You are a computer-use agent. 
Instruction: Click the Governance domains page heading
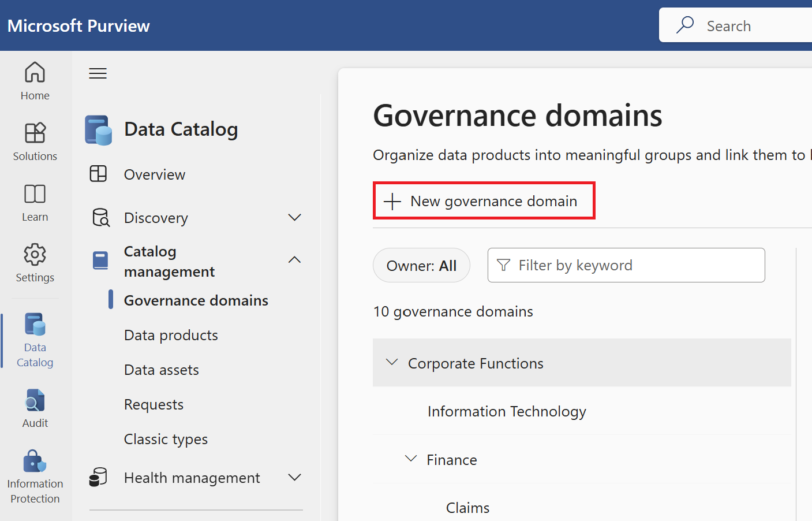tap(518, 116)
